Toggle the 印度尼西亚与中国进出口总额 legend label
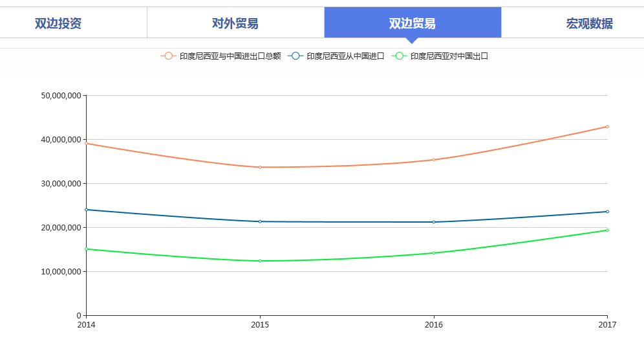Screen dimensions: 644x345 pos(230,56)
